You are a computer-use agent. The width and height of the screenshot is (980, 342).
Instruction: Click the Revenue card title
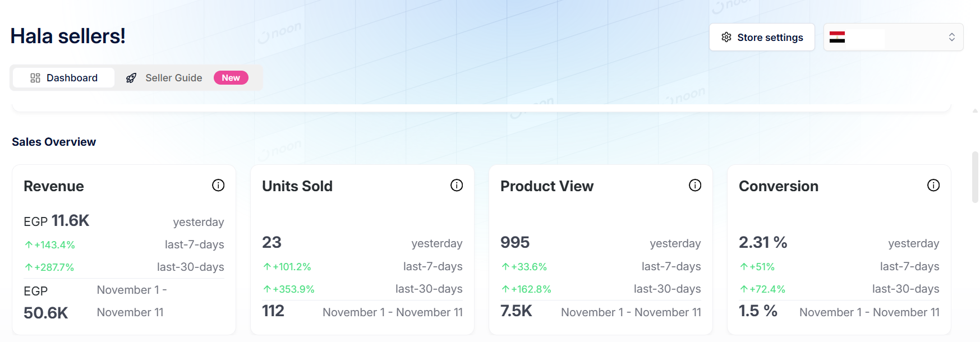click(x=54, y=186)
